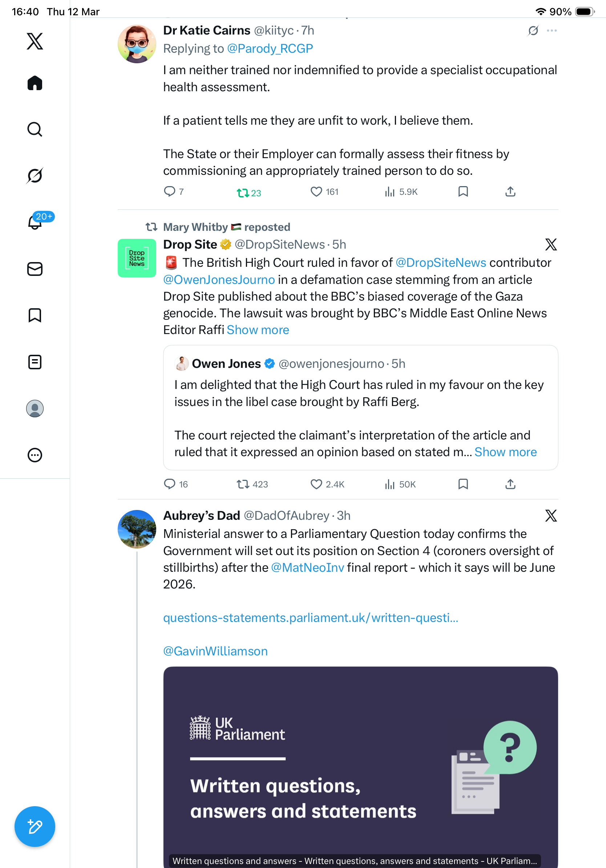Share the Drop Site post

[510, 484]
